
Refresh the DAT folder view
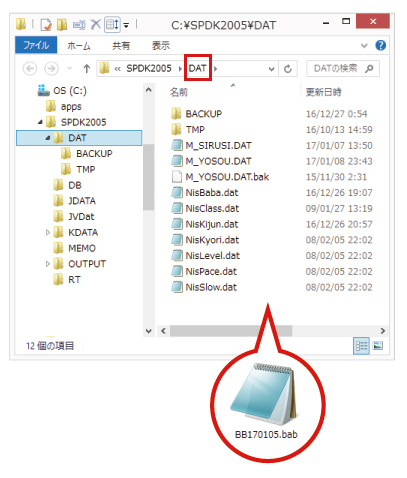288,69
